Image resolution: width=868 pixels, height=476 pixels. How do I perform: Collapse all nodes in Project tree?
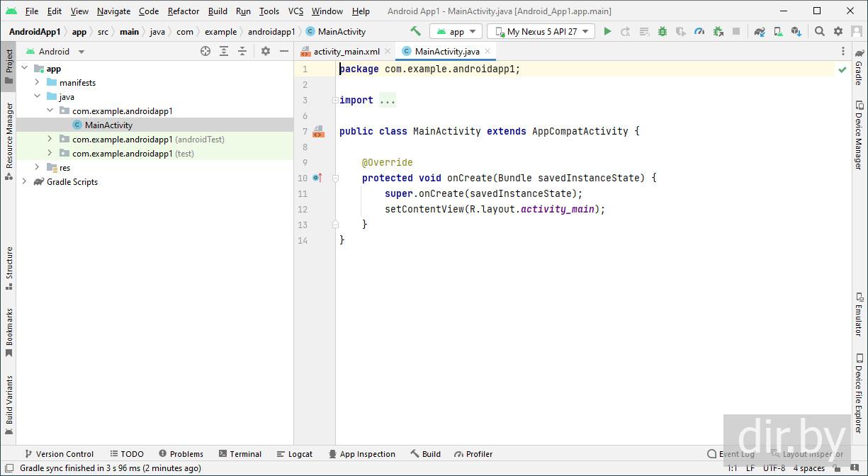click(x=242, y=51)
